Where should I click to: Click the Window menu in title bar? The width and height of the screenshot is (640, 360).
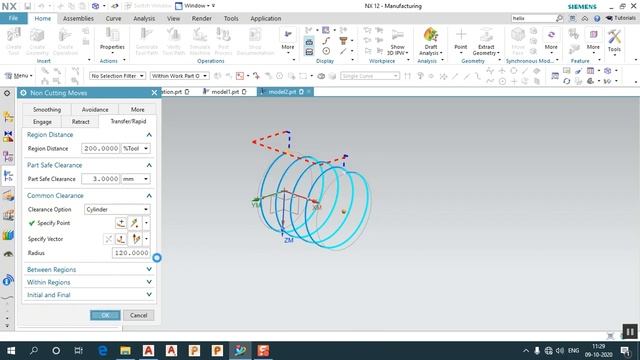pyautogui.click(x=195, y=6)
